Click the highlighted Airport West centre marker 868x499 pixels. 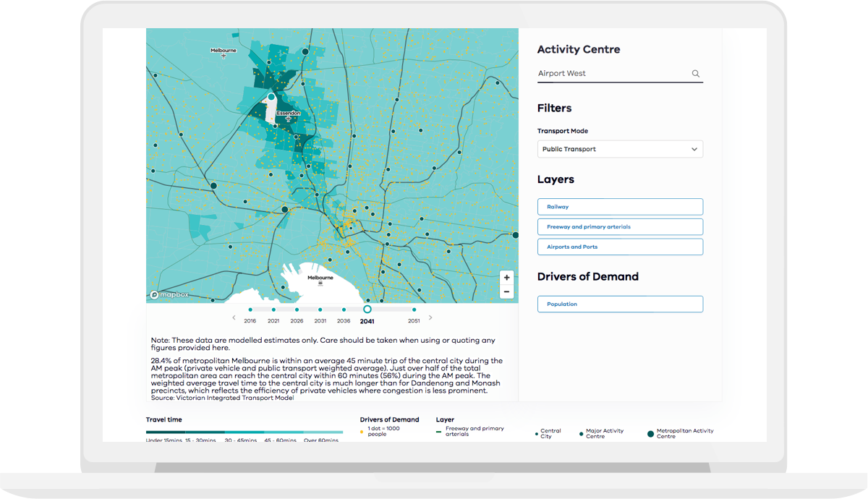[x=271, y=97]
